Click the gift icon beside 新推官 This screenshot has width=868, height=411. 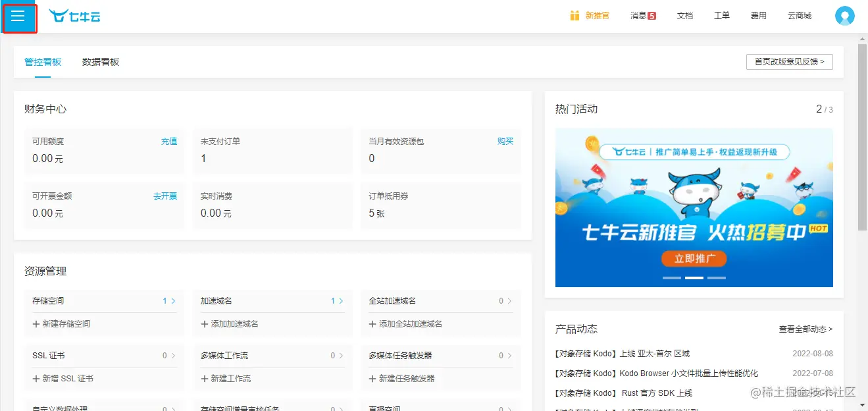pos(574,15)
